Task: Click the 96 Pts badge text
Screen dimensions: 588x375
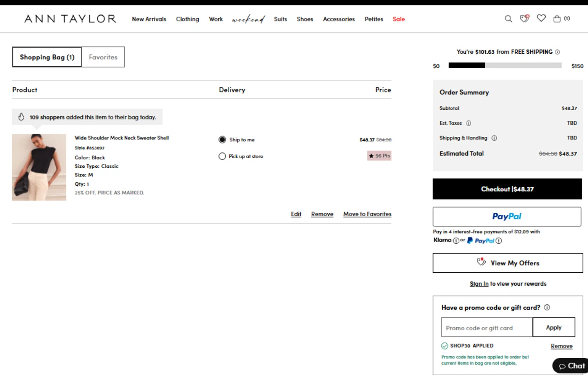Action: click(x=383, y=156)
